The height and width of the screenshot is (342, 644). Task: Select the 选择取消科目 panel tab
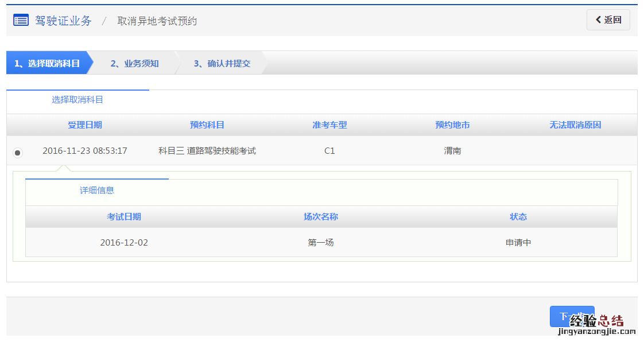(77, 100)
